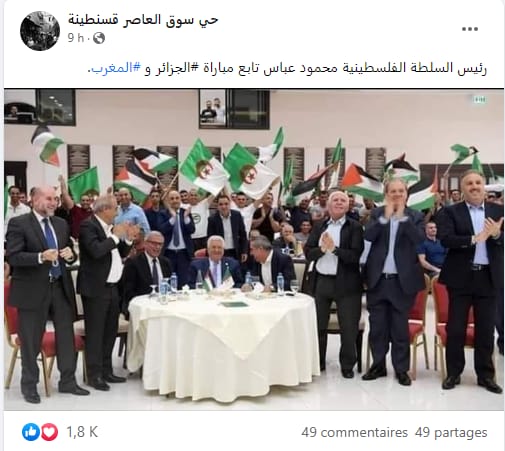Open the #الجزائر hashtag
Viewport: 505px width, 451px height.
(x=177, y=68)
